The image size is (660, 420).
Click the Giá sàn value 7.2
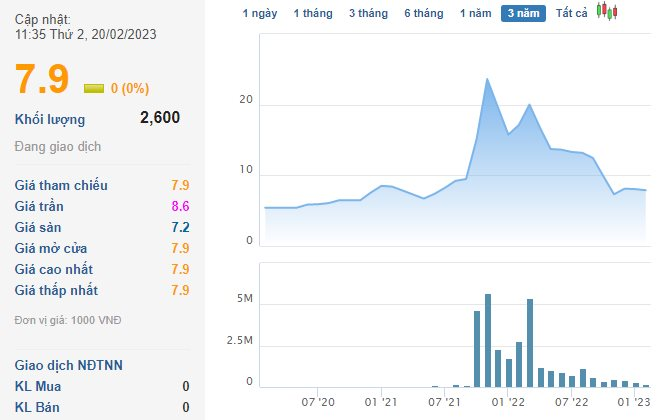pyautogui.click(x=180, y=227)
